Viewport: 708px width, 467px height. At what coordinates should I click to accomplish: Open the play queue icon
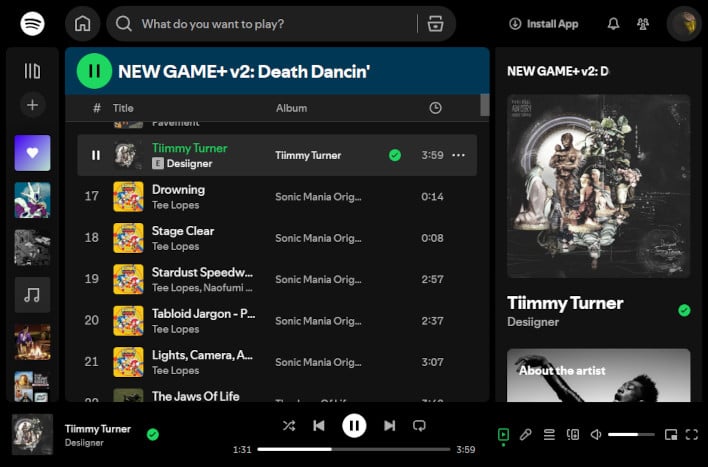(549, 434)
